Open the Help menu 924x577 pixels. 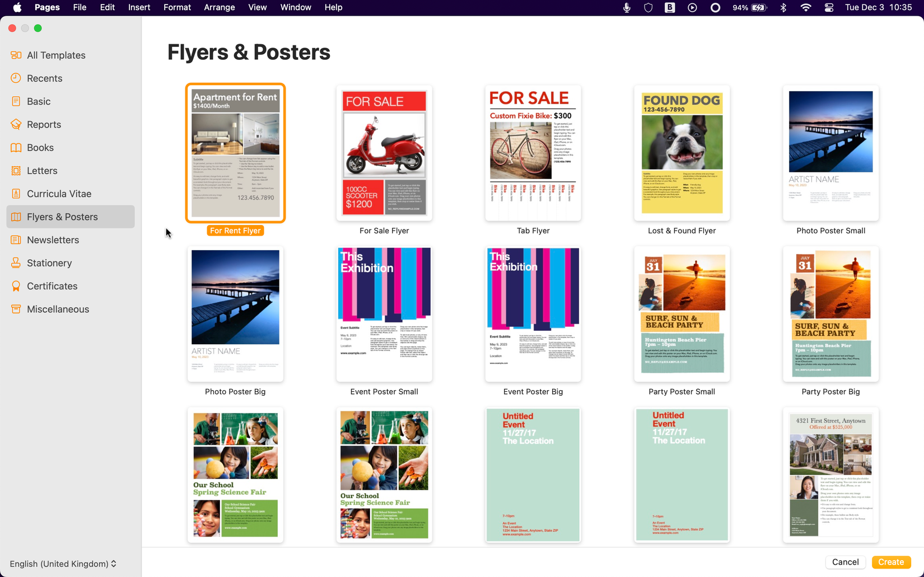[333, 7]
